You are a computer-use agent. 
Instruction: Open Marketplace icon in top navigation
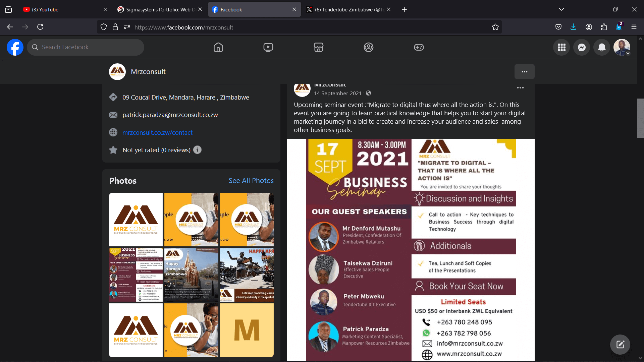pos(318,47)
